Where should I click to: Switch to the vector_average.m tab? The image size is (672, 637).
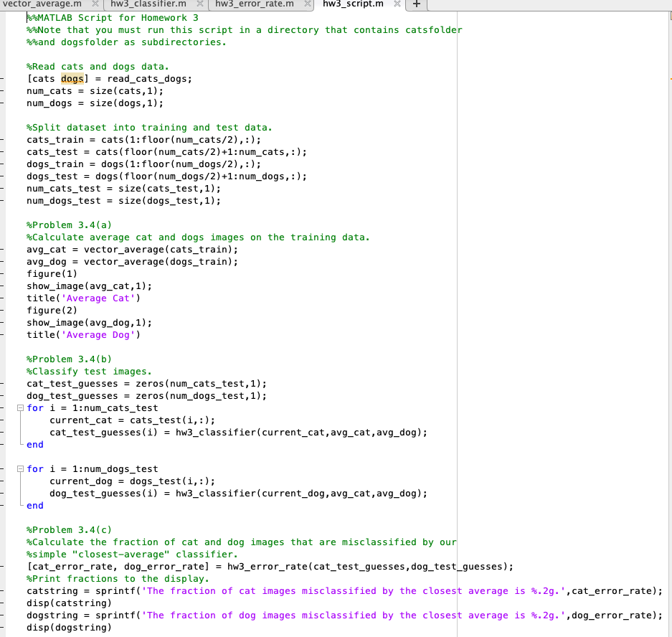(44, 4)
